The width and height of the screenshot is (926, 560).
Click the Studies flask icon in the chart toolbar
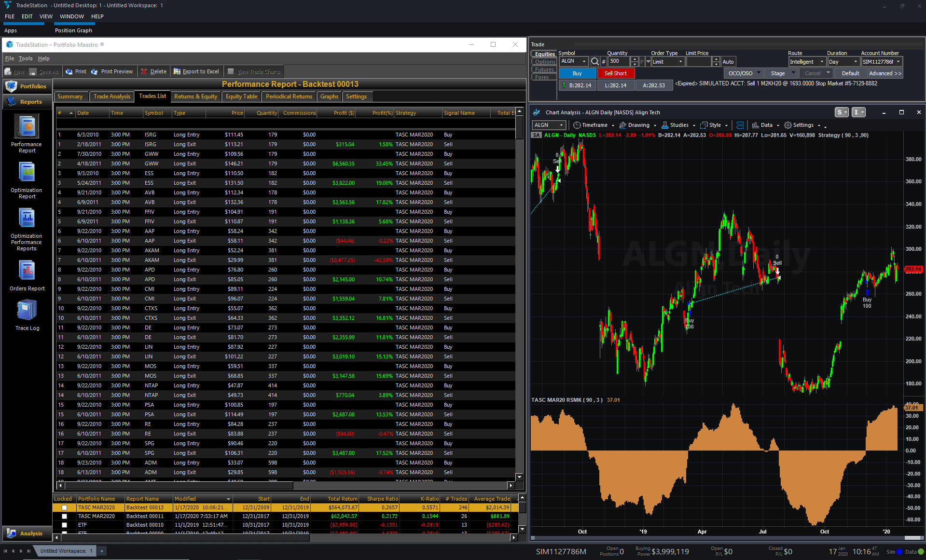665,125
